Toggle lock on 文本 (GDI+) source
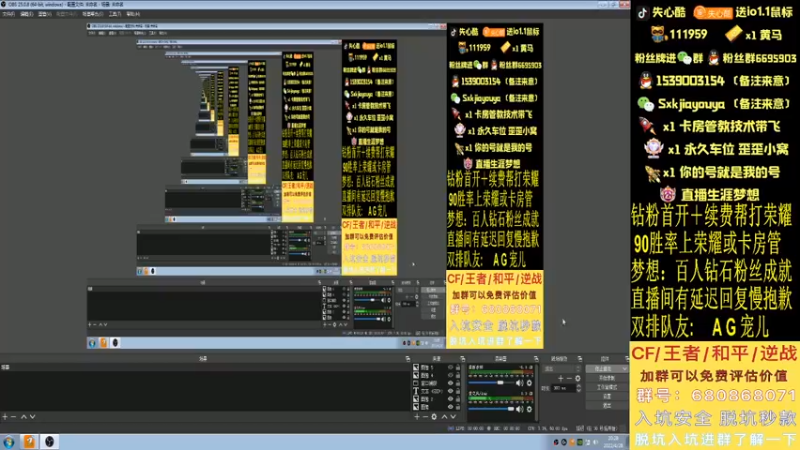 point(458,391)
